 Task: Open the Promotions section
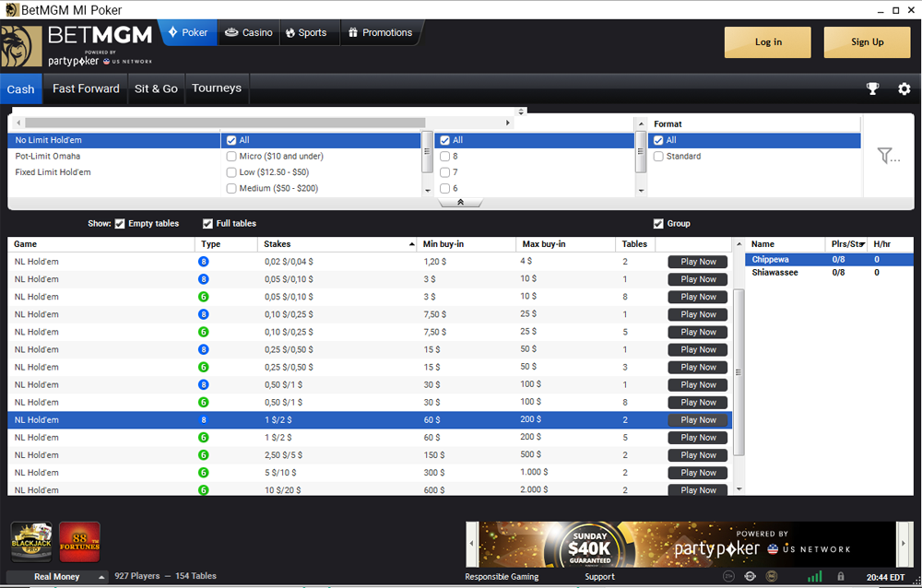(381, 33)
